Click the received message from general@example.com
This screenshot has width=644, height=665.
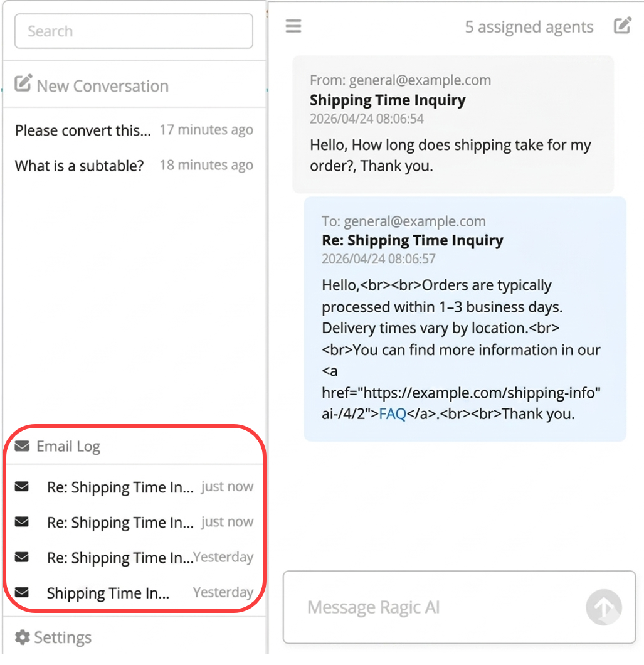point(453,124)
